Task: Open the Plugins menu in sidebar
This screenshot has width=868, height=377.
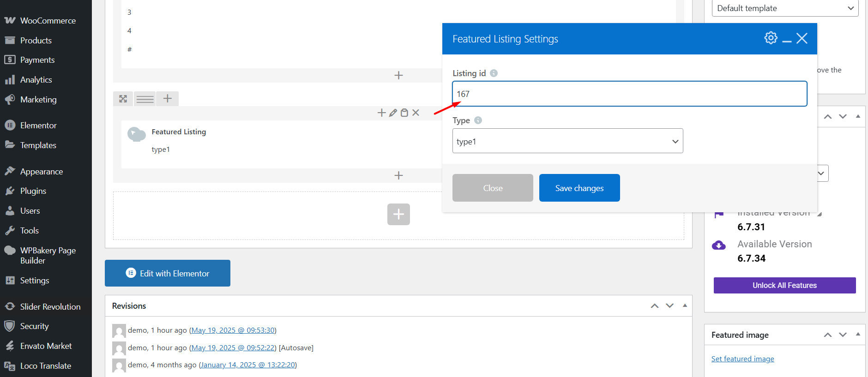Action: [33, 191]
